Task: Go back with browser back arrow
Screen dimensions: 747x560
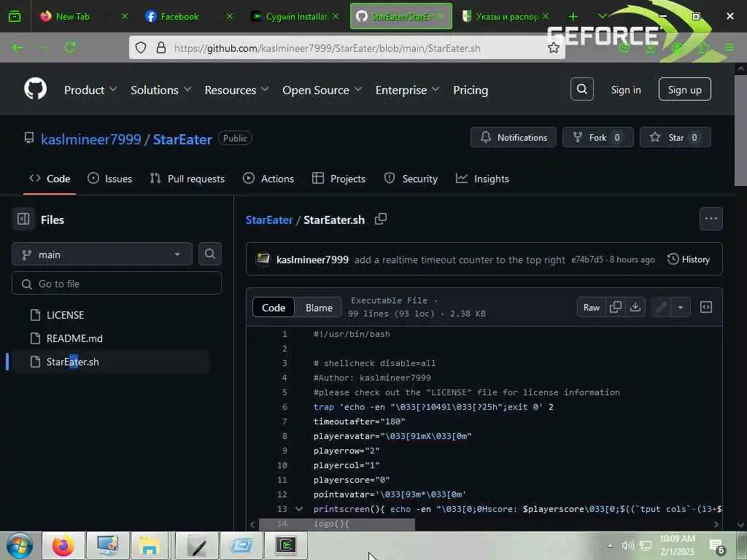Action: click(x=18, y=47)
